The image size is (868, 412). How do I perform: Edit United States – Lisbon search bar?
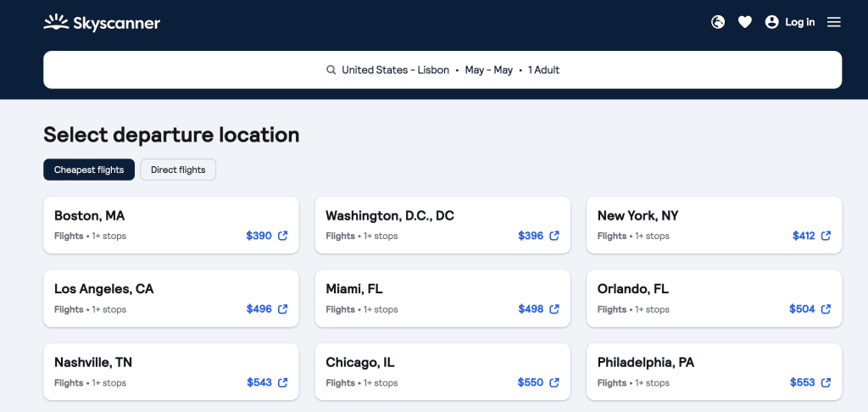442,70
